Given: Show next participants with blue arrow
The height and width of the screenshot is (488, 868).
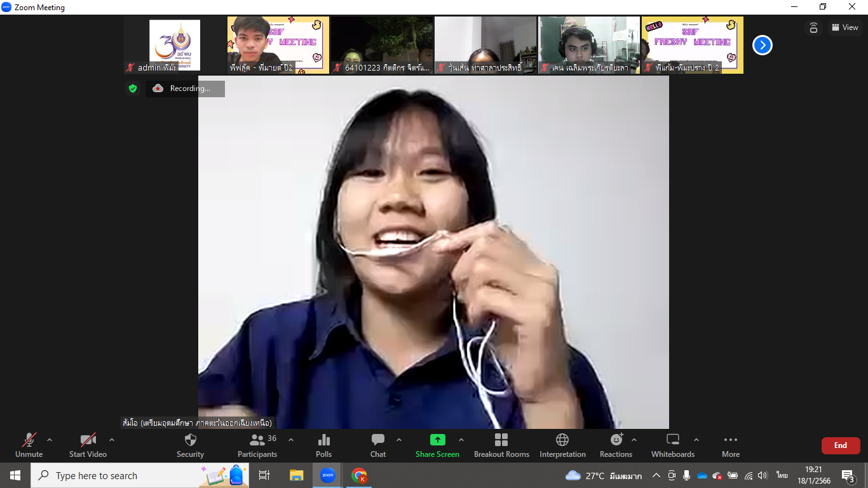Looking at the screenshot, I should click(762, 45).
